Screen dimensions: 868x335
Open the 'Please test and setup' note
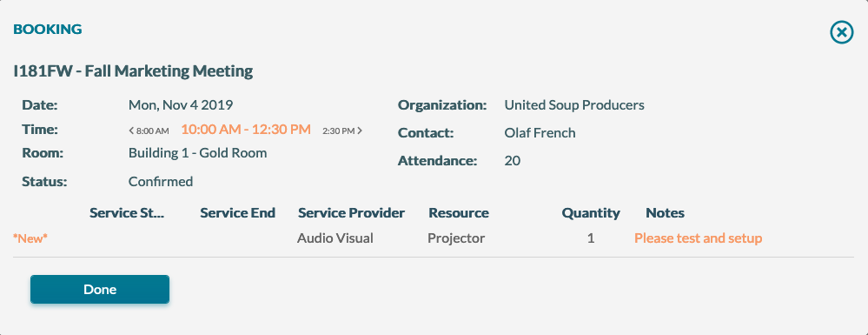698,238
